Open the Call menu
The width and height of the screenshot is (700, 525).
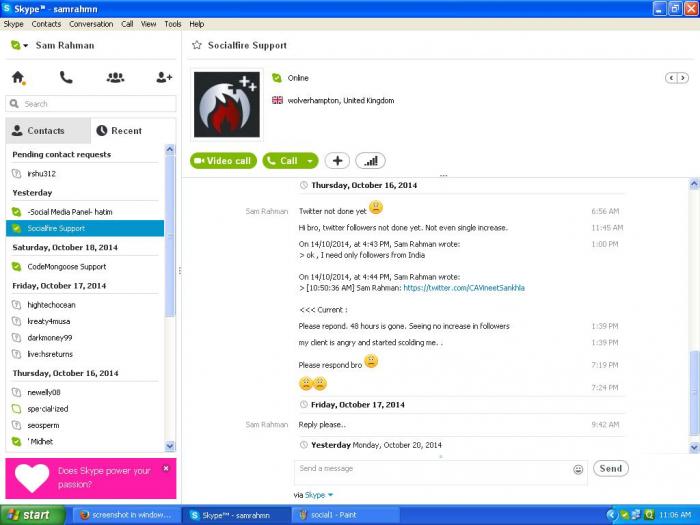coord(127,24)
